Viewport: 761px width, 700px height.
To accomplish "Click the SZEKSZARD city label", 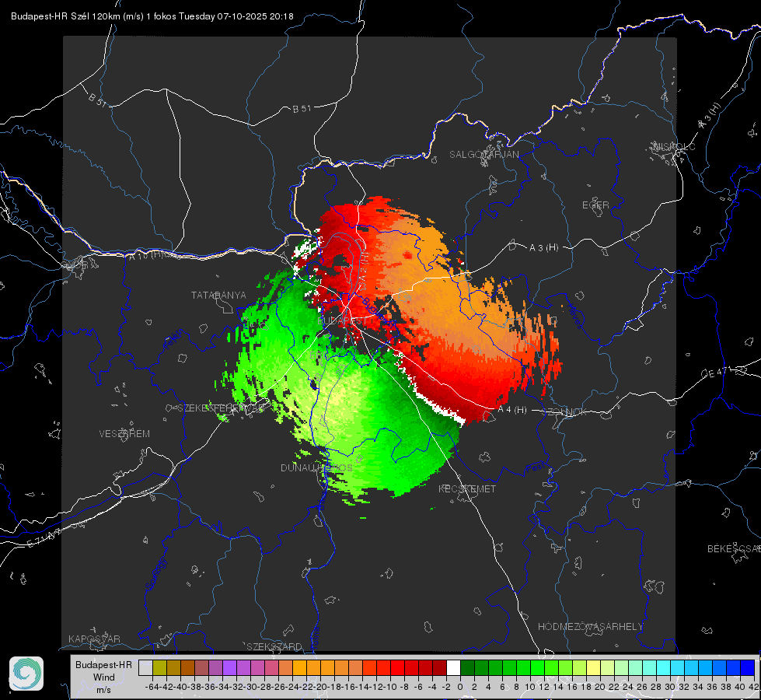I will click(274, 646).
